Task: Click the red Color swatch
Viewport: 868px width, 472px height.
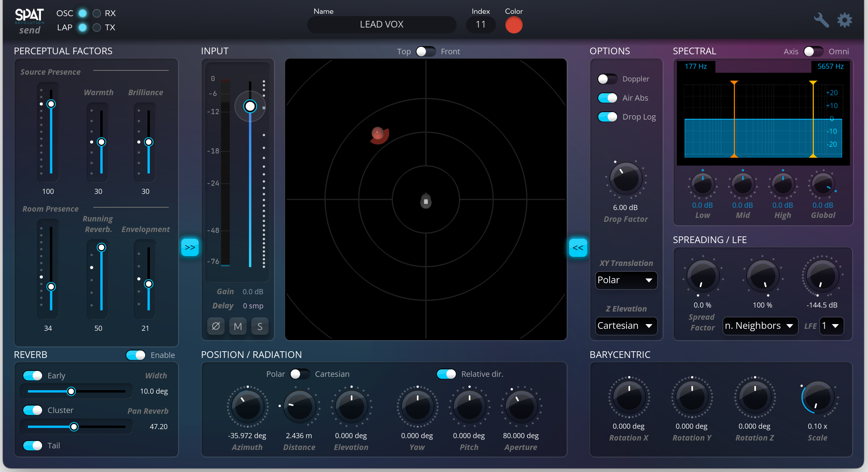Action: click(x=514, y=25)
